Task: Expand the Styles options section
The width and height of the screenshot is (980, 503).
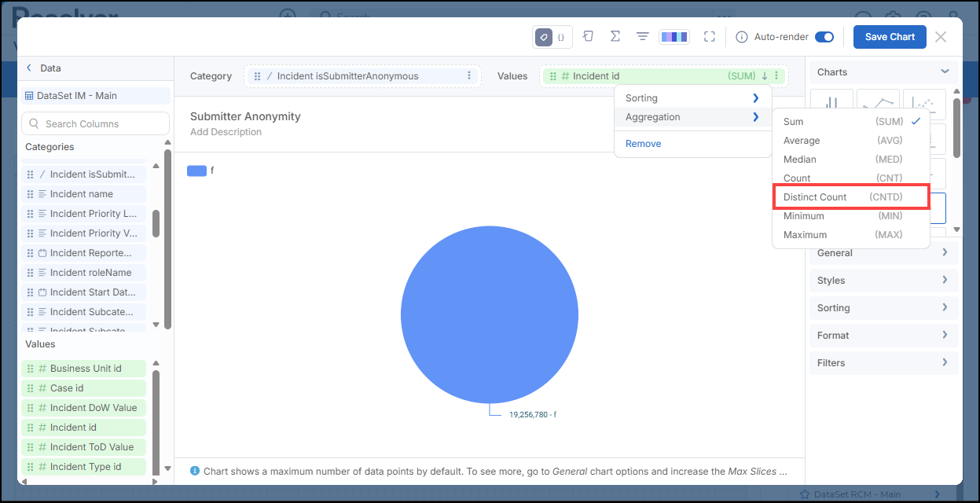Action: coord(884,281)
